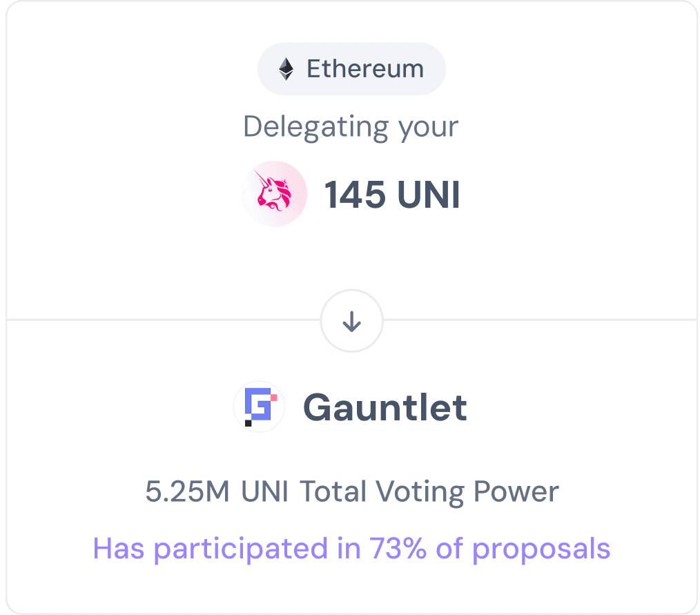Click the Has participated text
The image size is (700, 615).
(211, 549)
